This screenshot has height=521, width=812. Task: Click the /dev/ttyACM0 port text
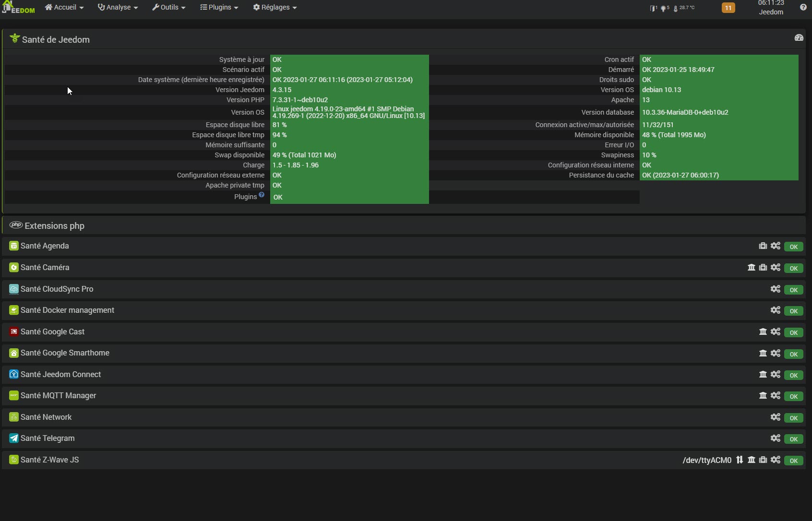[707, 460]
